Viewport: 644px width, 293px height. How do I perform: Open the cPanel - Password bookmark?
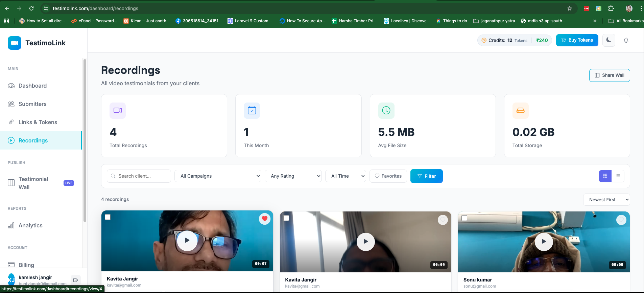pos(94,21)
